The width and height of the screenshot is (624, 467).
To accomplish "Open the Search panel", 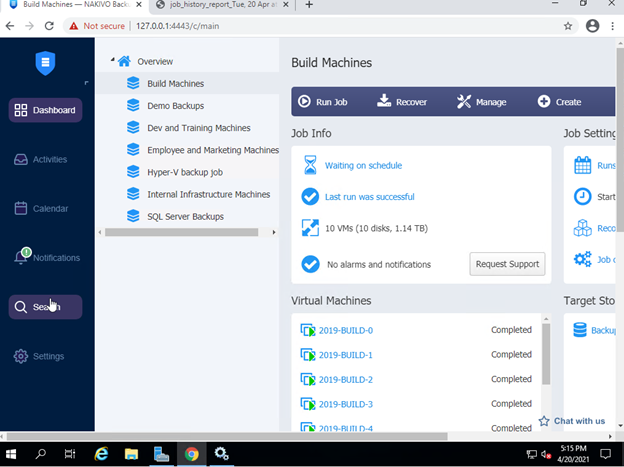I will coord(45,307).
